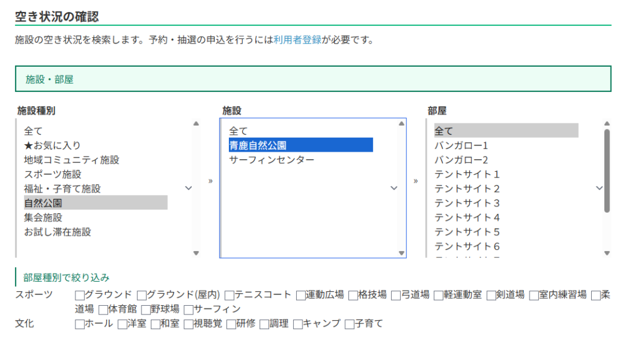
Task: Toggle the 体育館 checkbox
Action: 103,310
